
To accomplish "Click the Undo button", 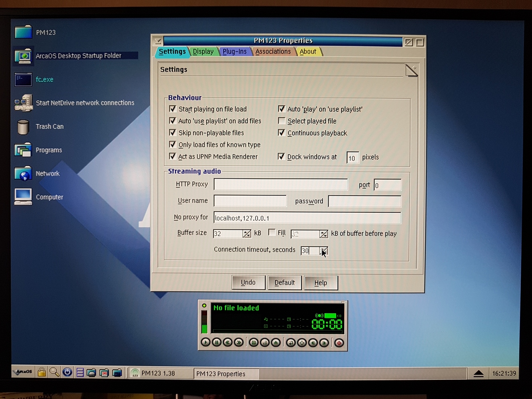I will [x=248, y=282].
